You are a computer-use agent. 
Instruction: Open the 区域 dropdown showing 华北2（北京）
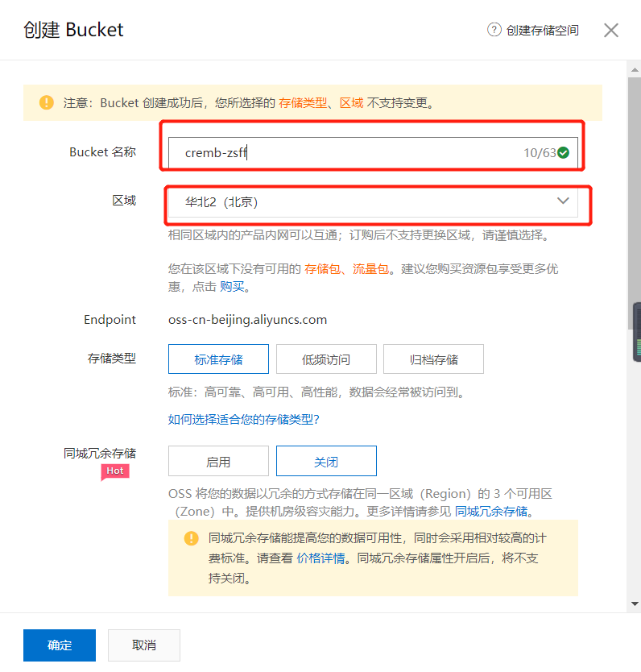[x=373, y=201]
